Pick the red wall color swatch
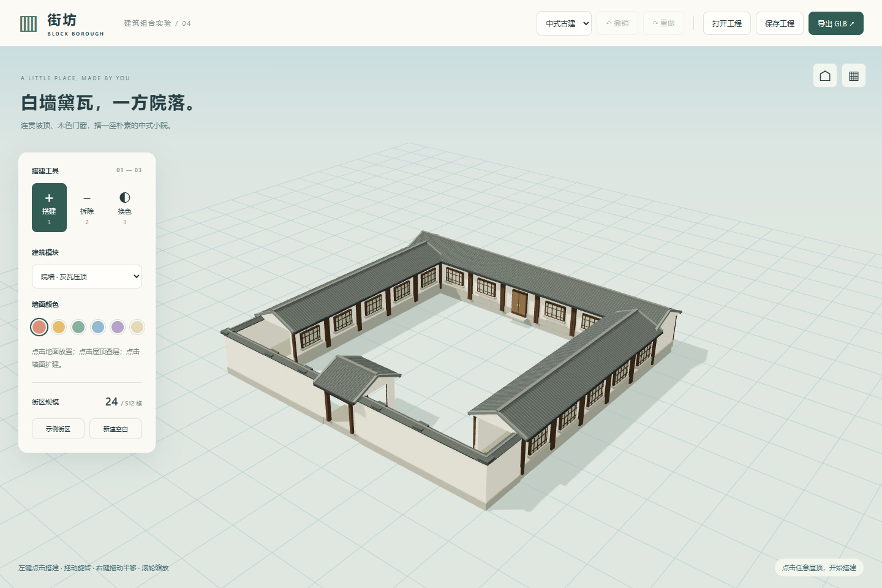The image size is (882, 588). click(39, 327)
